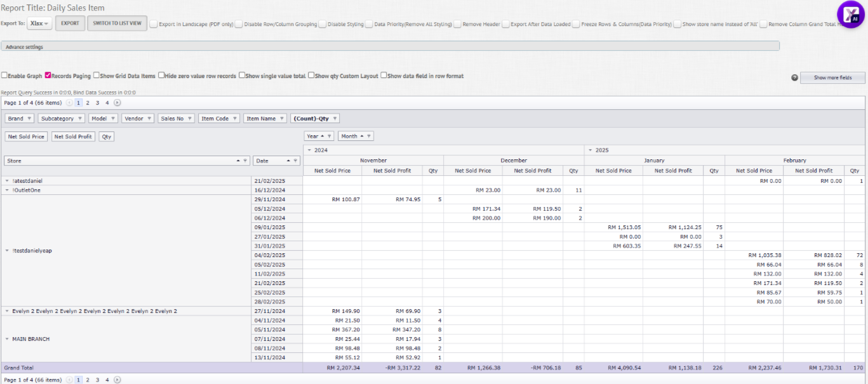Screen dimensions: 868x384
Task: Go to previous page using bottom pager arrow
Action: pyautogui.click(x=69, y=380)
